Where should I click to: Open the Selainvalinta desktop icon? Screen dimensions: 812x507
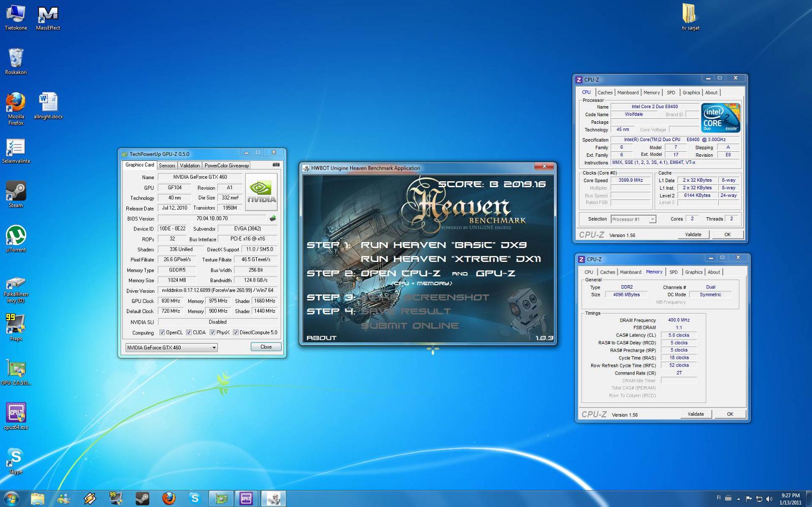point(16,150)
